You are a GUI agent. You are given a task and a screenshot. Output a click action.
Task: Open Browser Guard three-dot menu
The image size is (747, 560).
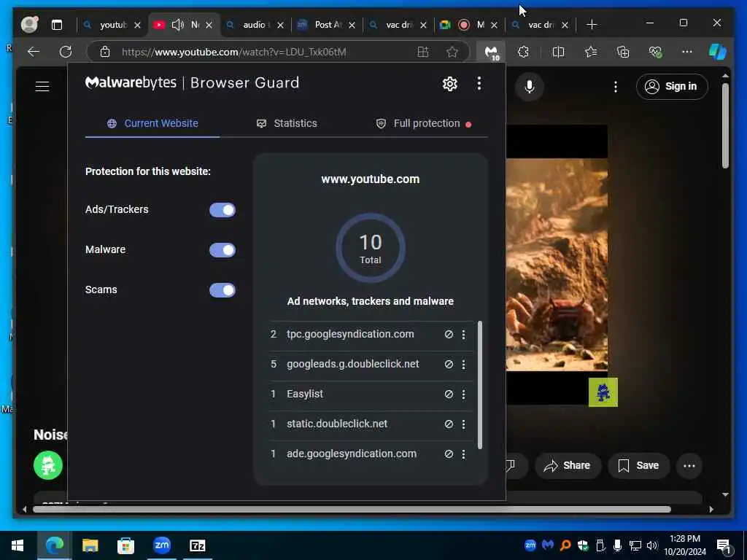pos(479,83)
